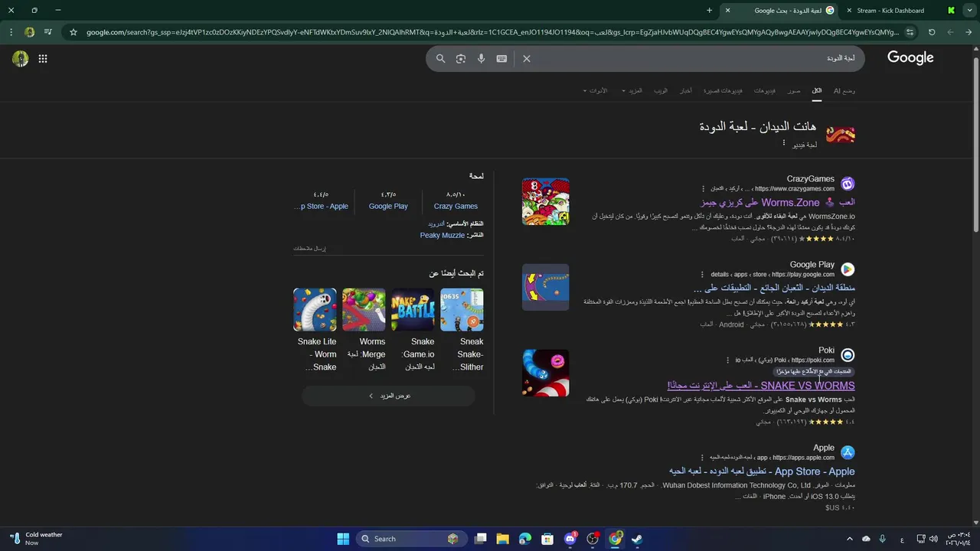Clear the search query with the X
Image resolution: width=980 pixels, height=551 pixels.
527,58
